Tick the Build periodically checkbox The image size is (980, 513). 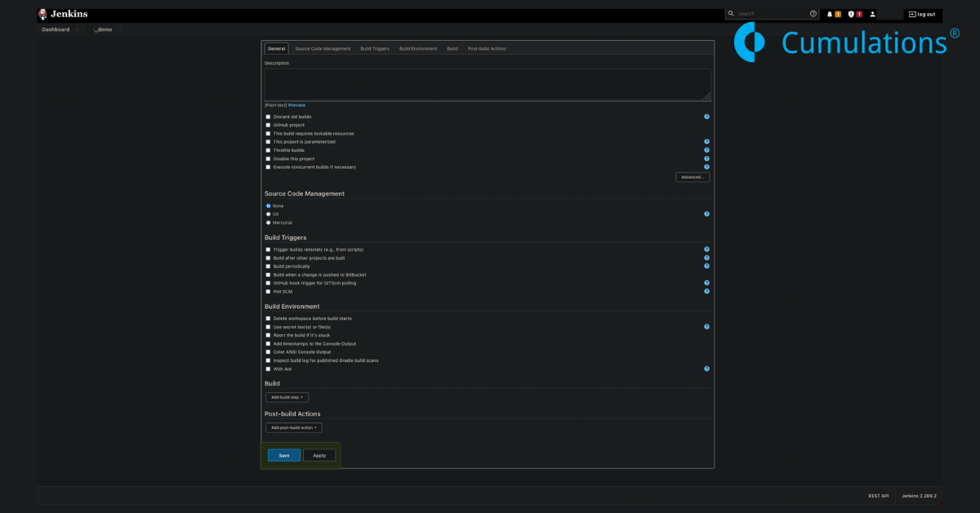pos(268,266)
